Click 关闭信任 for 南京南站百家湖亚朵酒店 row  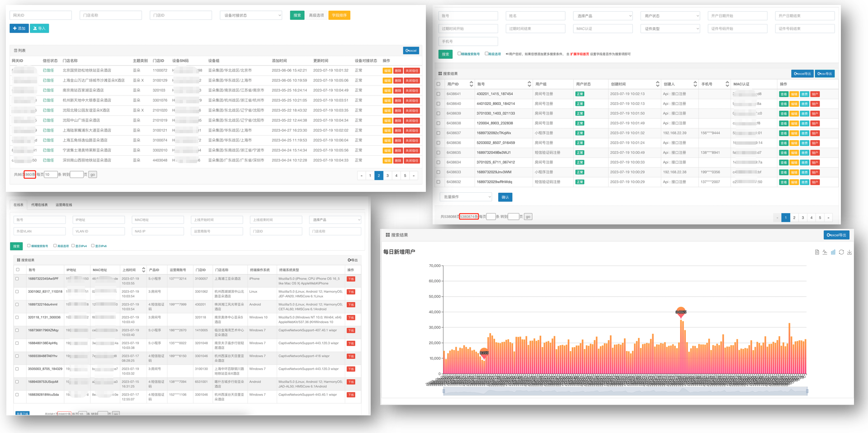[412, 90]
